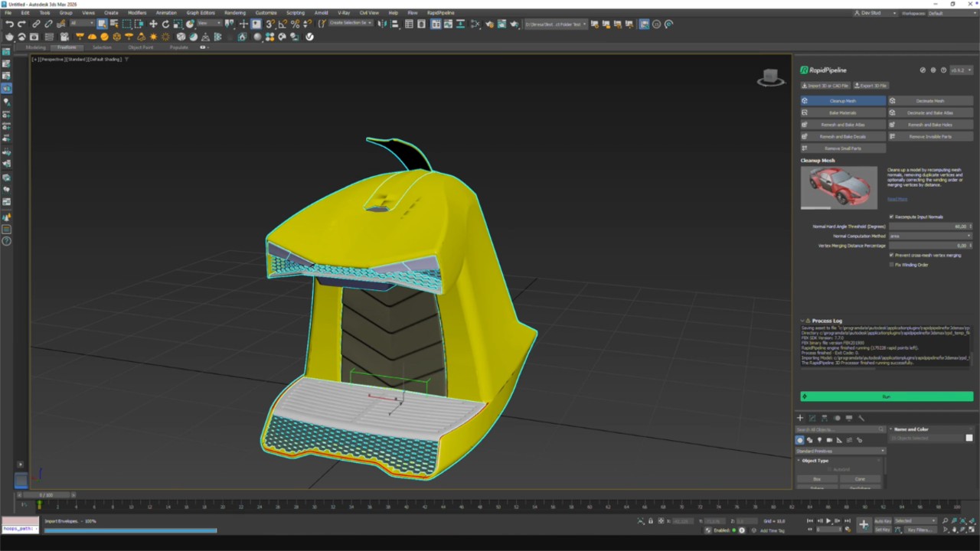The height and width of the screenshot is (551, 980).
Task: Open the Graph Editors menu
Action: (x=201, y=13)
